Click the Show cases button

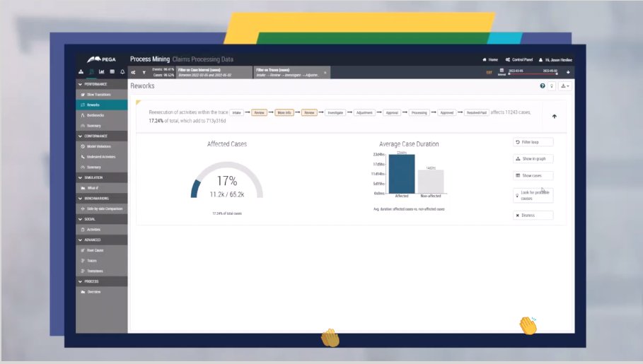[533, 175]
